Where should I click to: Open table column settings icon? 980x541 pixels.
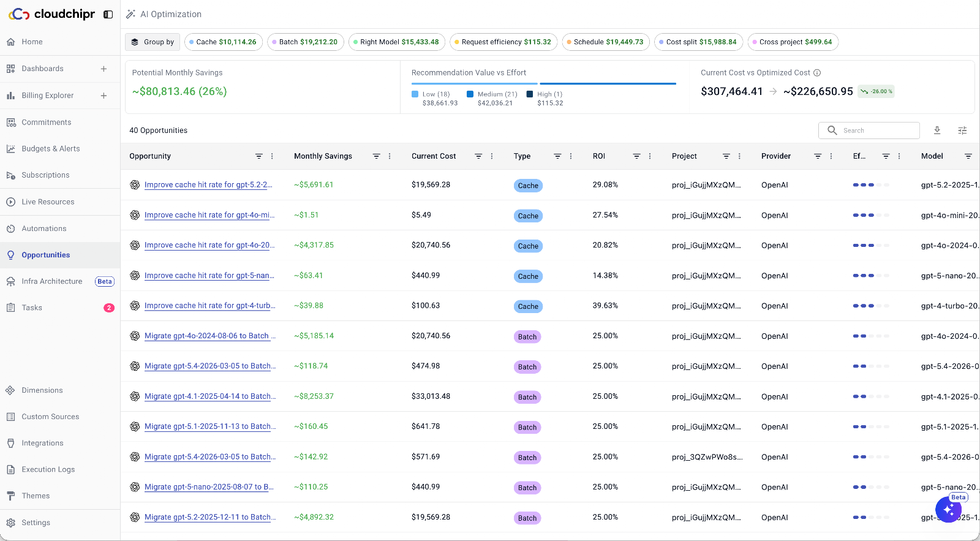[962, 131]
